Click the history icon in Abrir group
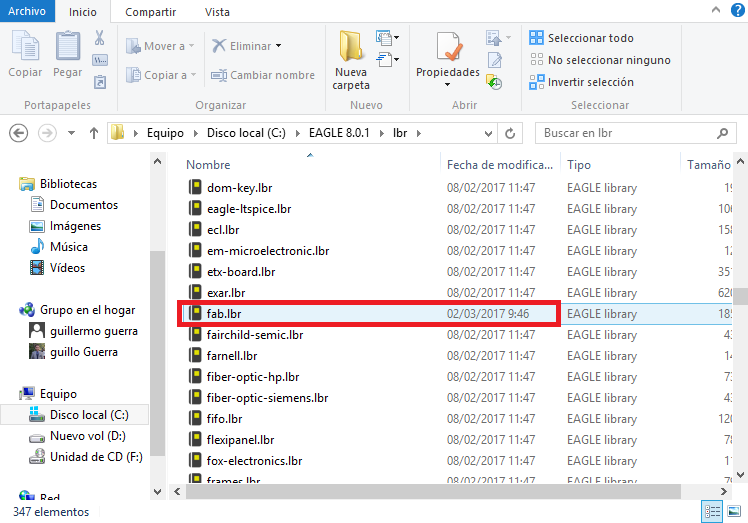This screenshot has height=523, width=748. [494, 82]
